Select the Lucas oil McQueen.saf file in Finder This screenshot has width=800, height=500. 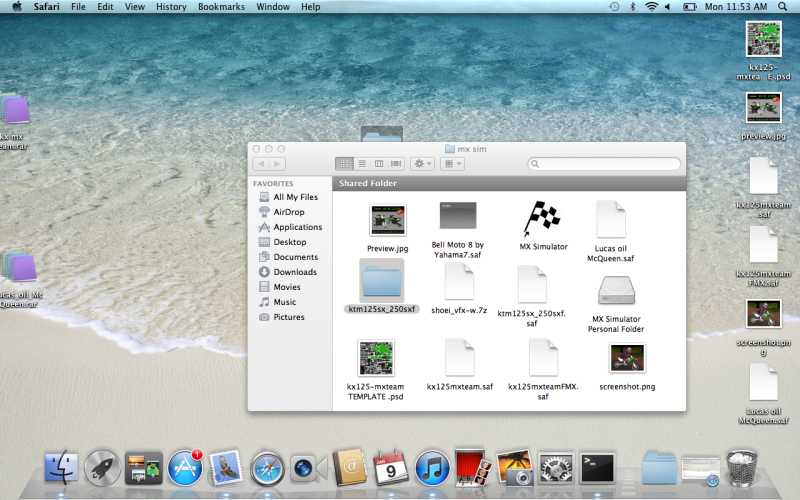tap(611, 219)
